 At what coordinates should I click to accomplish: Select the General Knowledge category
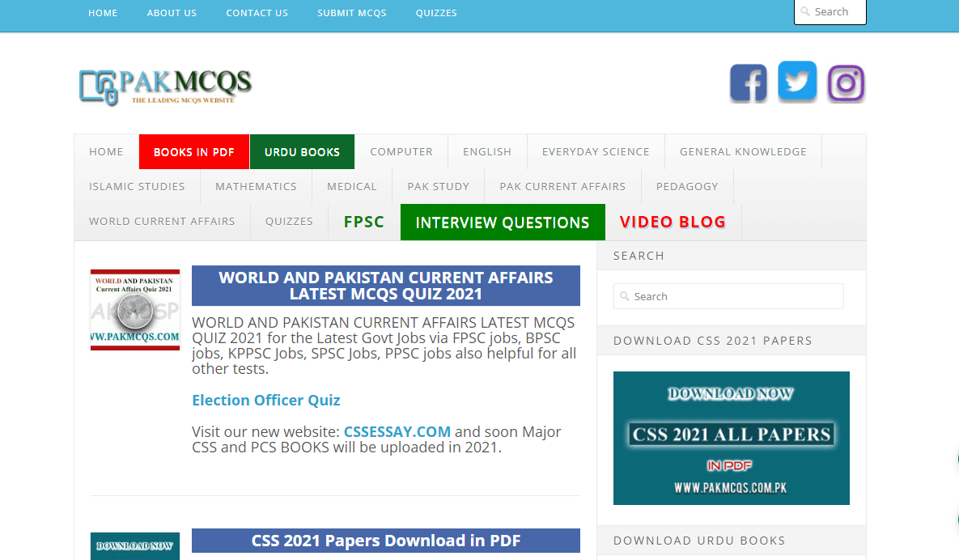pyautogui.click(x=743, y=151)
